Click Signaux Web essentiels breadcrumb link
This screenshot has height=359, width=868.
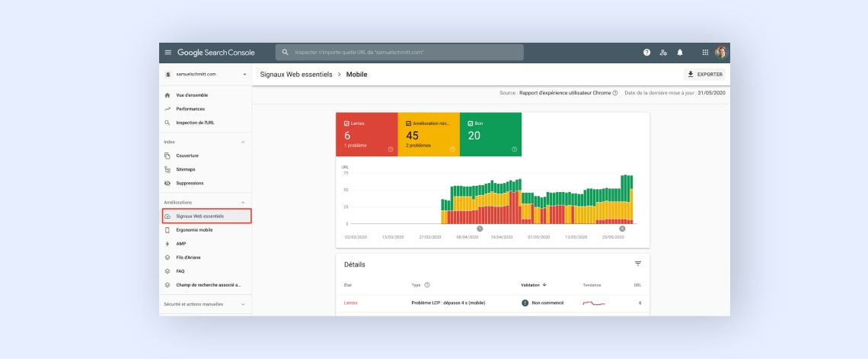(296, 74)
